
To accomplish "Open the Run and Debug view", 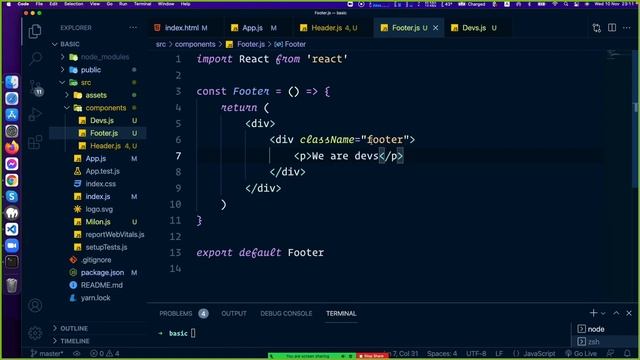I will tap(35, 114).
